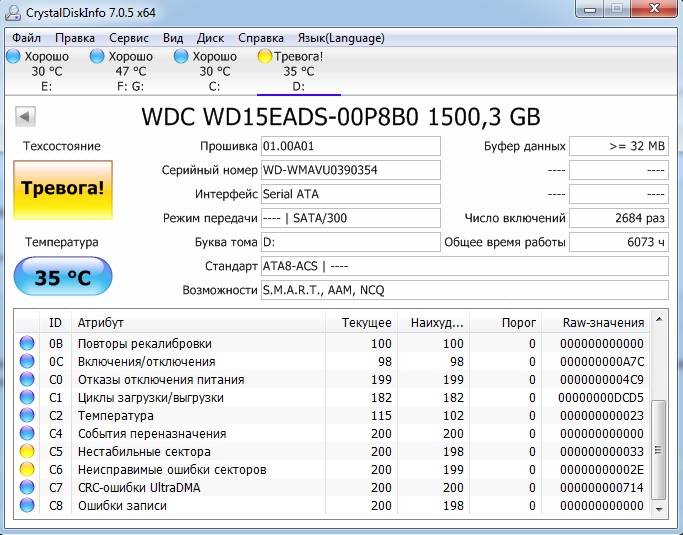Click the ID column header

point(55,323)
